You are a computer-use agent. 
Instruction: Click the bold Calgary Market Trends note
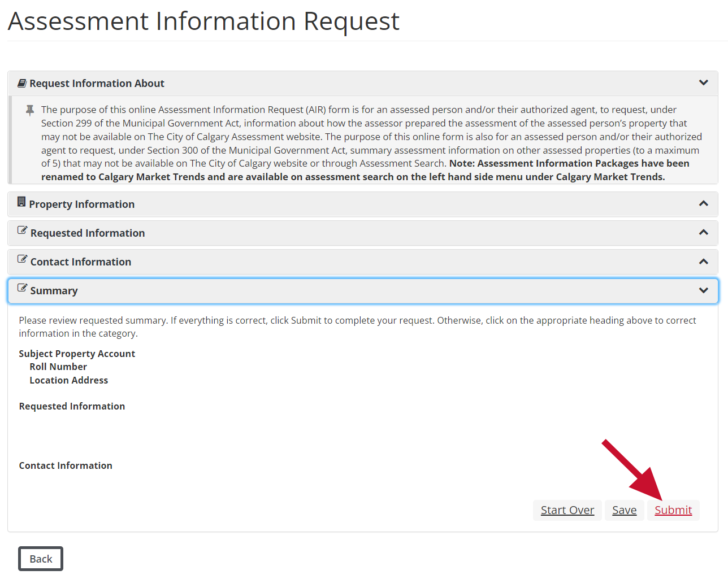pyautogui.click(x=365, y=170)
